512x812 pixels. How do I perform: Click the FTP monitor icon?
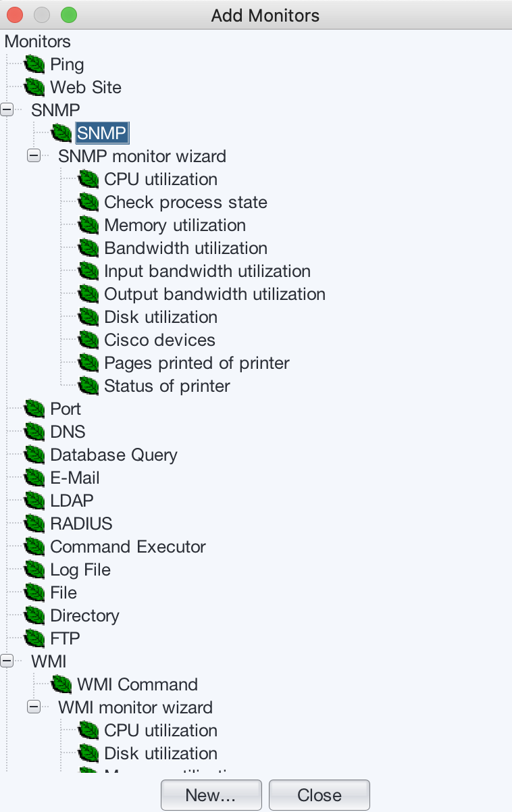point(34,638)
